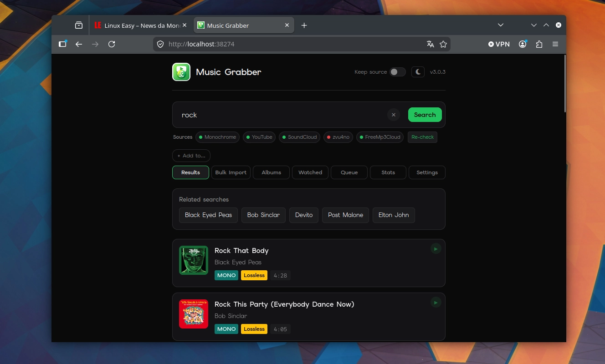Search related term Black Eyed Peas

[208, 215]
